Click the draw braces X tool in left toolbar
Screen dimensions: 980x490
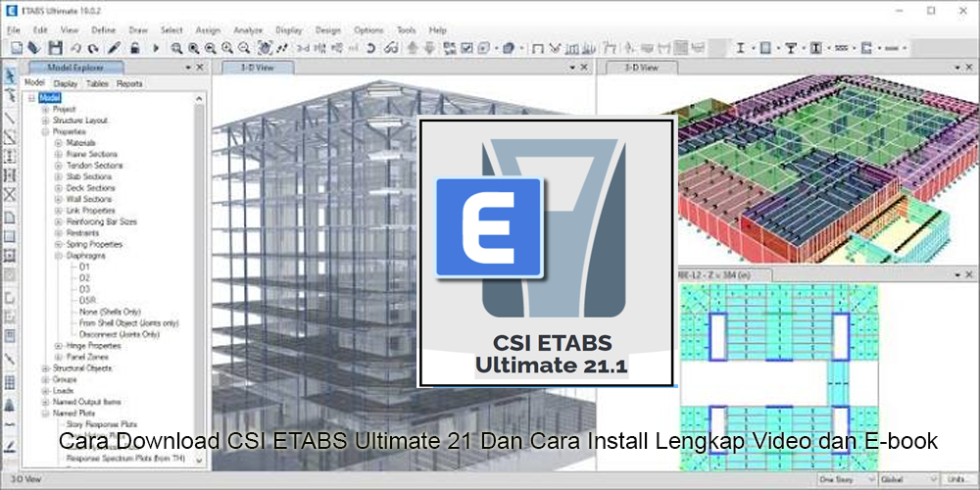pos(10,194)
